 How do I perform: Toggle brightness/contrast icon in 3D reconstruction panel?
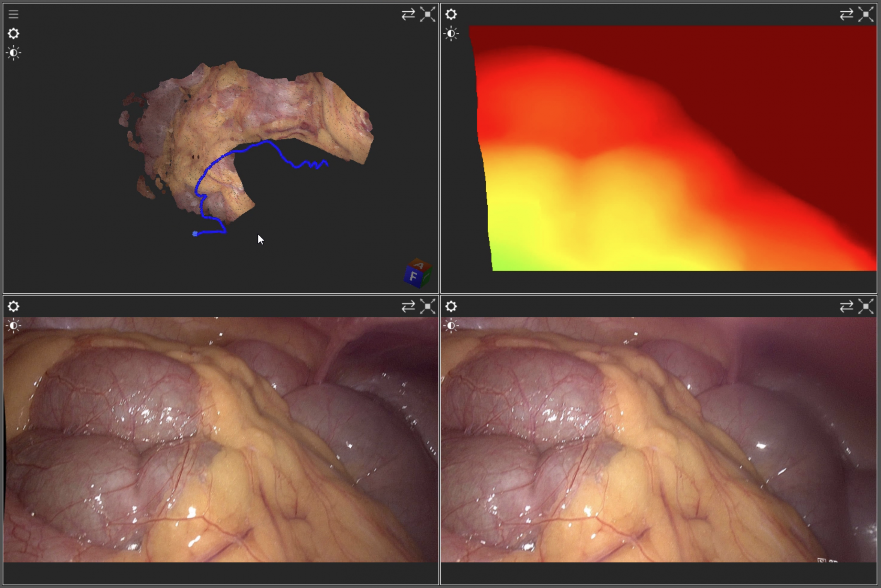pos(13,53)
